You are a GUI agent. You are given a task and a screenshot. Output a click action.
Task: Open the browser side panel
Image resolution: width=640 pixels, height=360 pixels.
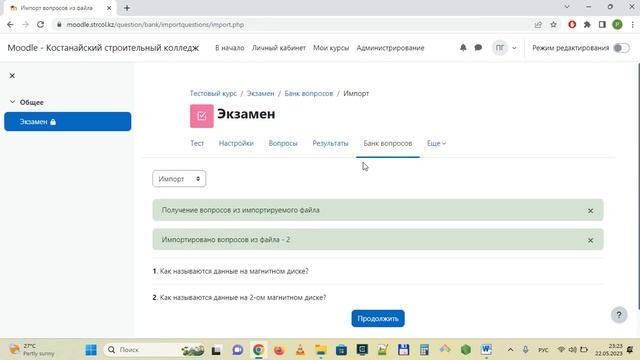602,24
